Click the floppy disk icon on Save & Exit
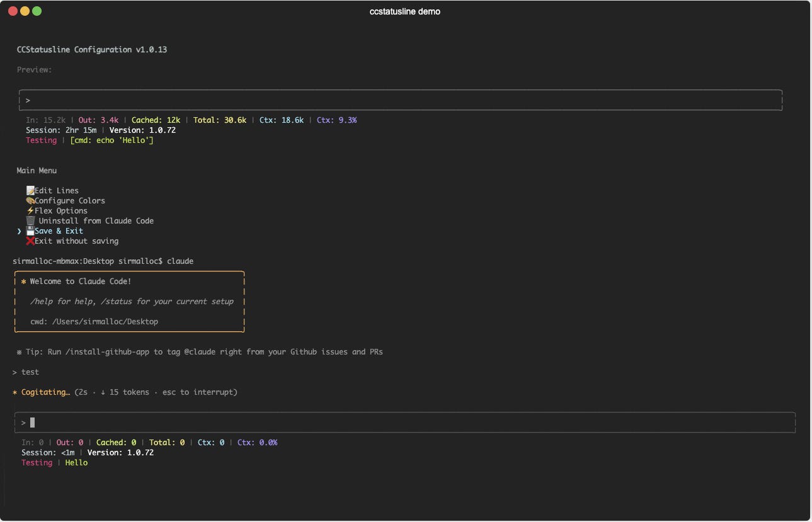 click(29, 230)
